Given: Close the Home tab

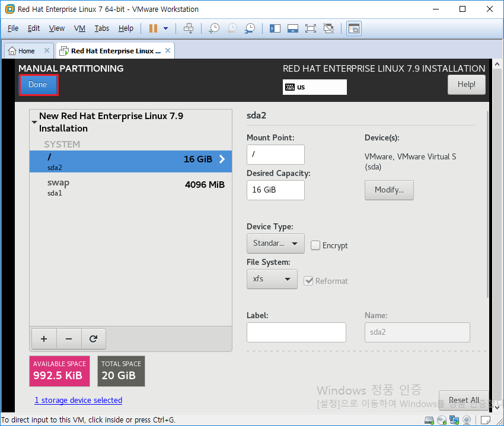Looking at the screenshot, I should pos(47,50).
